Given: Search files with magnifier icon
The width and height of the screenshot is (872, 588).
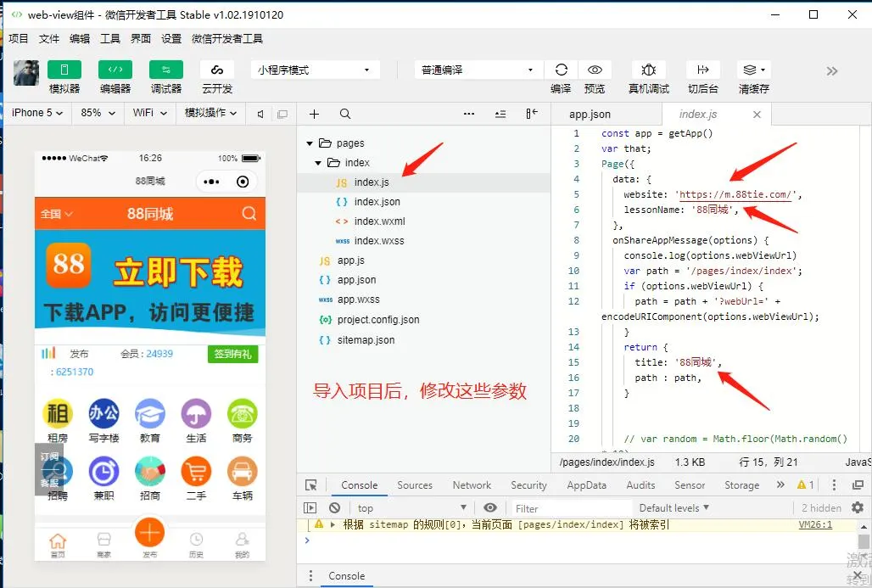Looking at the screenshot, I should point(344,114).
